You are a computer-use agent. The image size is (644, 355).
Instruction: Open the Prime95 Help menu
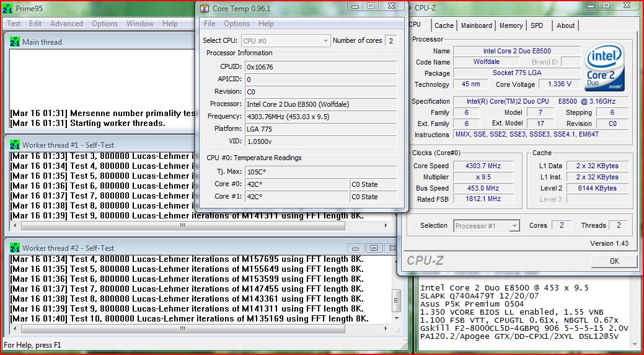pyautogui.click(x=170, y=24)
